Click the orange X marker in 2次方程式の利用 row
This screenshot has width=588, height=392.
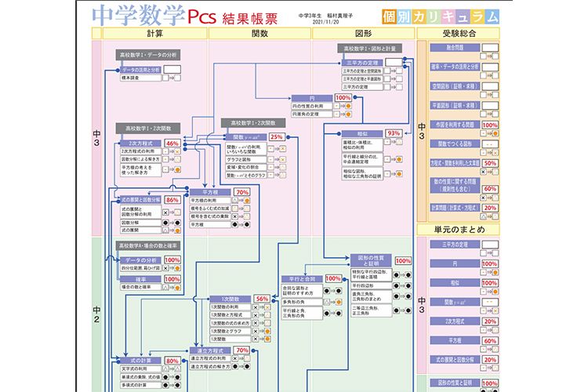click(177, 151)
